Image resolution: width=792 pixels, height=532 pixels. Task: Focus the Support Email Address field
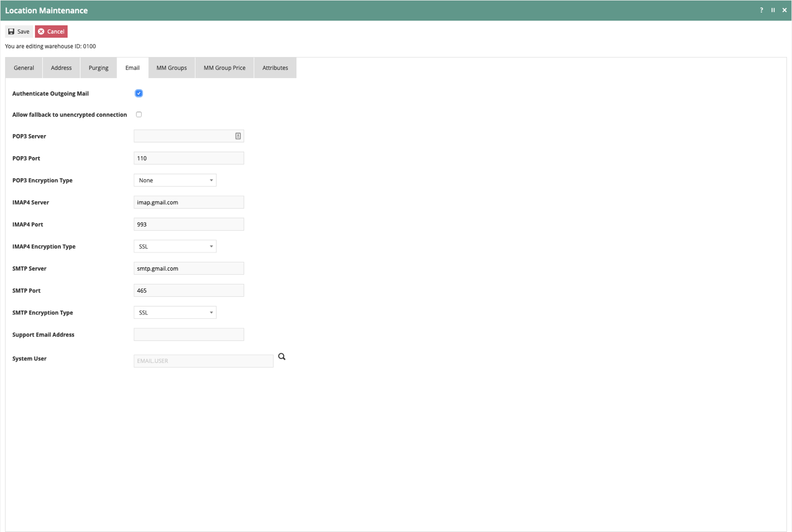(189, 334)
